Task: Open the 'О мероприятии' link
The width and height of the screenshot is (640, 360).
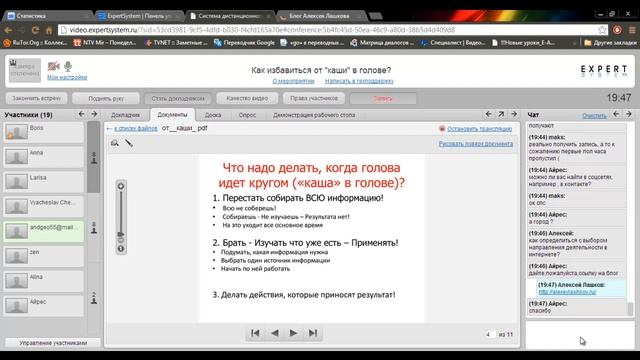Action: click(293, 81)
